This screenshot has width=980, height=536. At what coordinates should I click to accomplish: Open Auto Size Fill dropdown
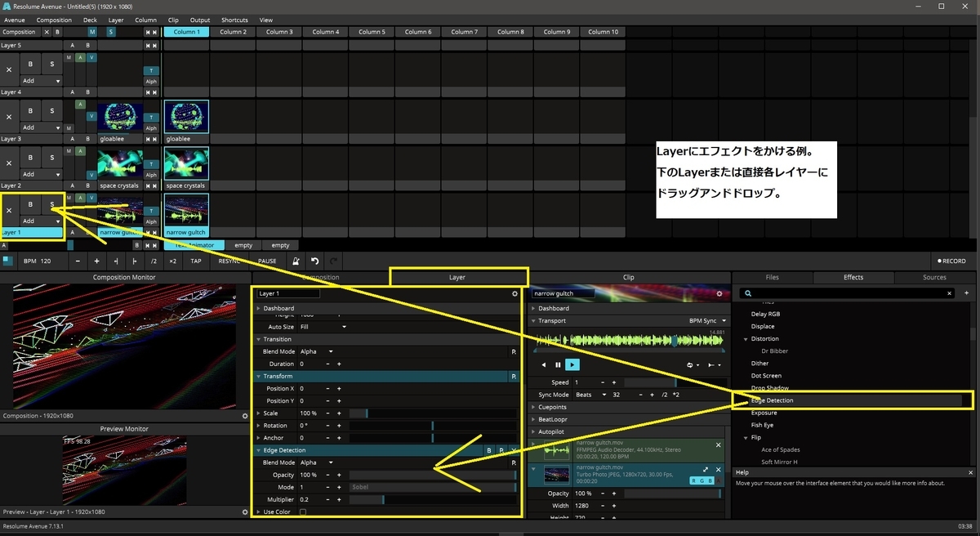[x=323, y=327]
